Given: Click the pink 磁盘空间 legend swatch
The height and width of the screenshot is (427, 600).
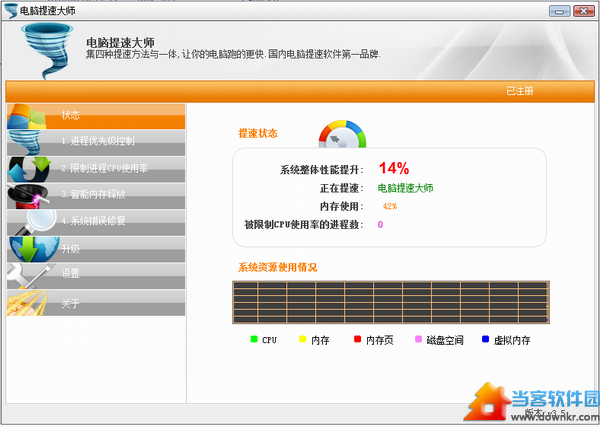Looking at the screenshot, I should coord(418,339).
